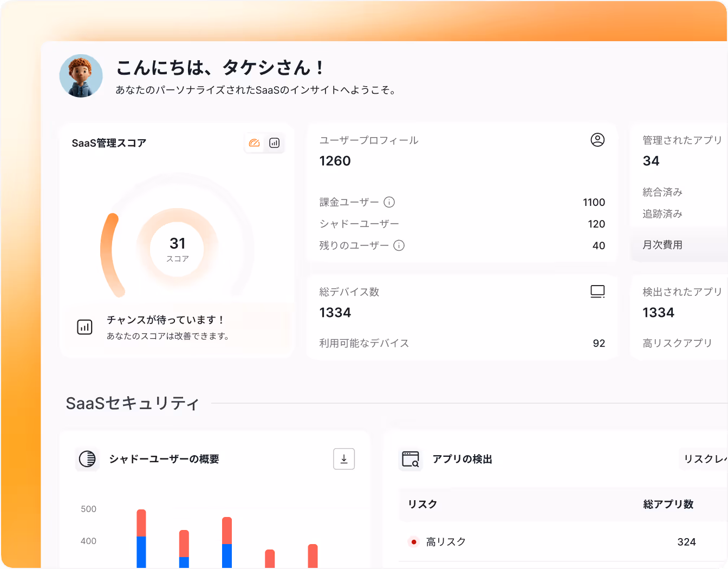The image size is (728, 569).
Task: Open Takeshi's profile avatar
Action: coord(81,76)
